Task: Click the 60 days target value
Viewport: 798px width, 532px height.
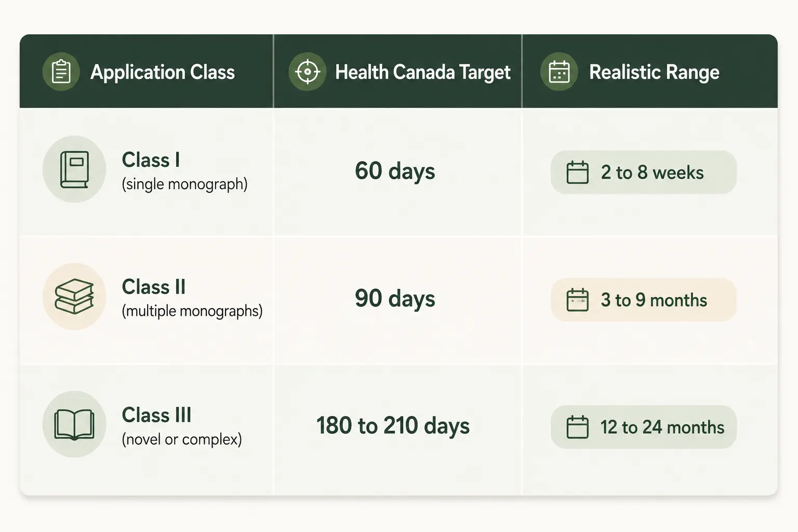Action: pyautogui.click(x=395, y=171)
